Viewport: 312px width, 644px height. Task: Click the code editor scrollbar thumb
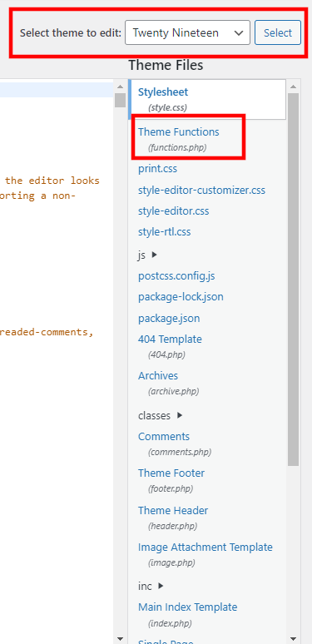click(120, 100)
